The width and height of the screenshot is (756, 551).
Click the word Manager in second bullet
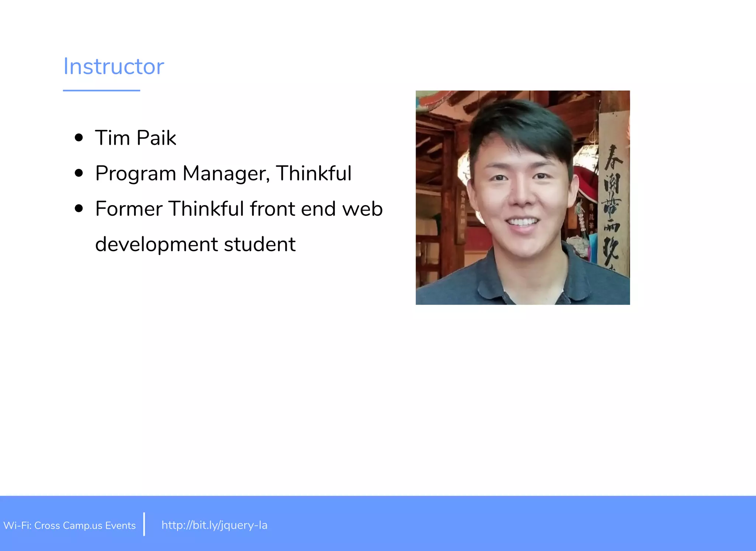tap(226, 173)
